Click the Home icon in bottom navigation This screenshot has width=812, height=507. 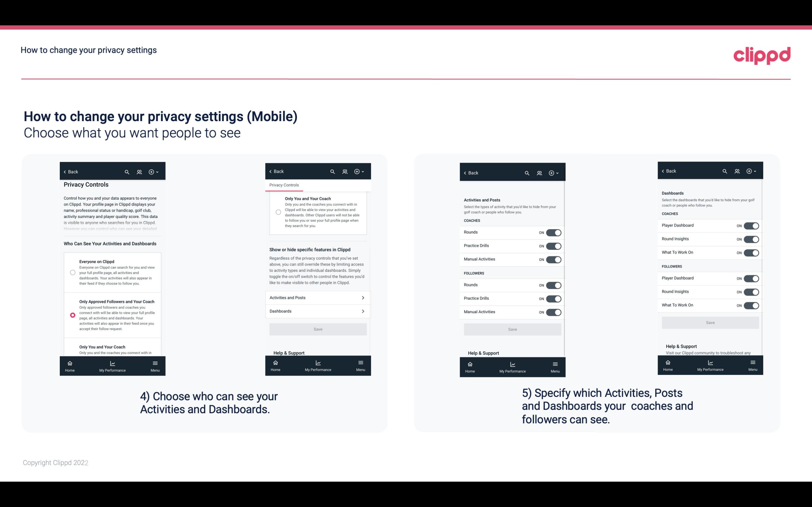[69, 363]
